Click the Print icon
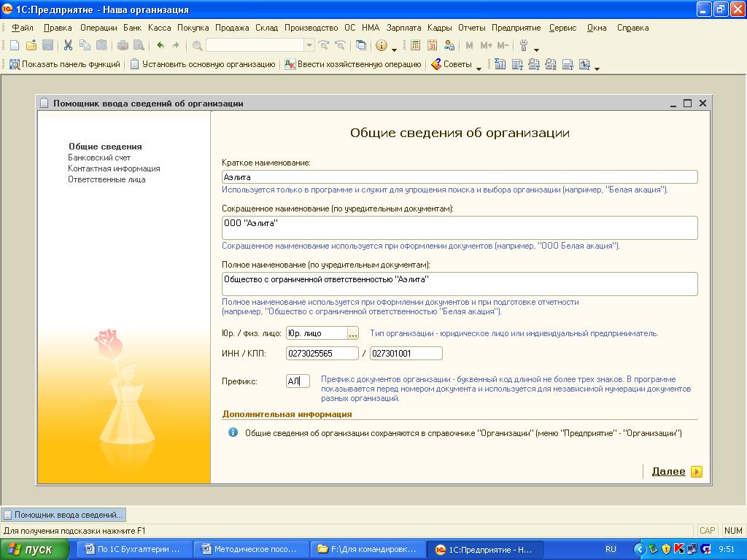The height and width of the screenshot is (560, 747). click(123, 45)
